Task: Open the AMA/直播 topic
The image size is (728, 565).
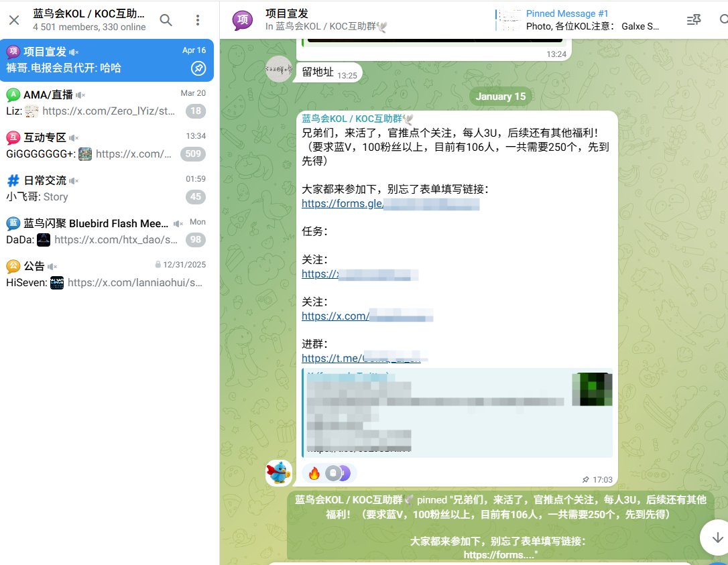Action: tap(107, 103)
